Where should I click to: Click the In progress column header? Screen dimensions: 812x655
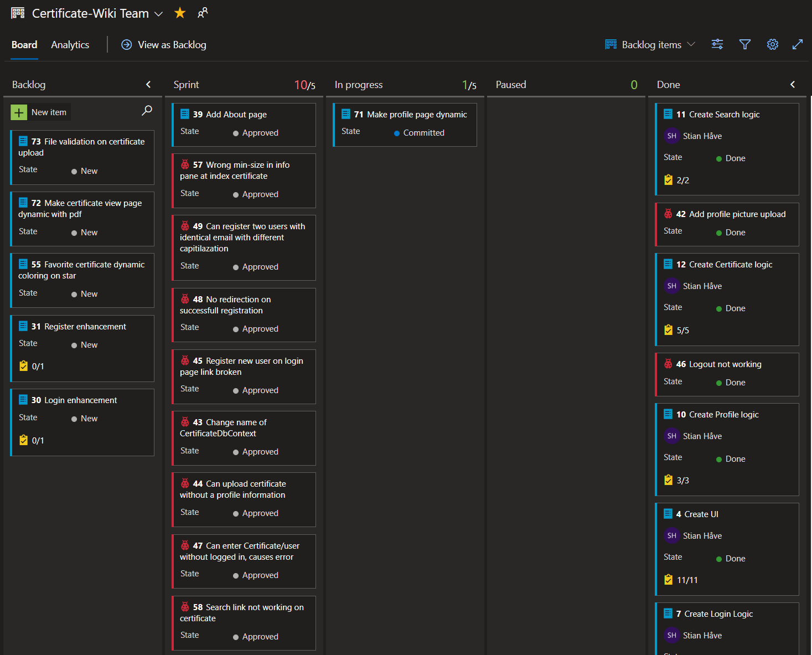tap(359, 85)
